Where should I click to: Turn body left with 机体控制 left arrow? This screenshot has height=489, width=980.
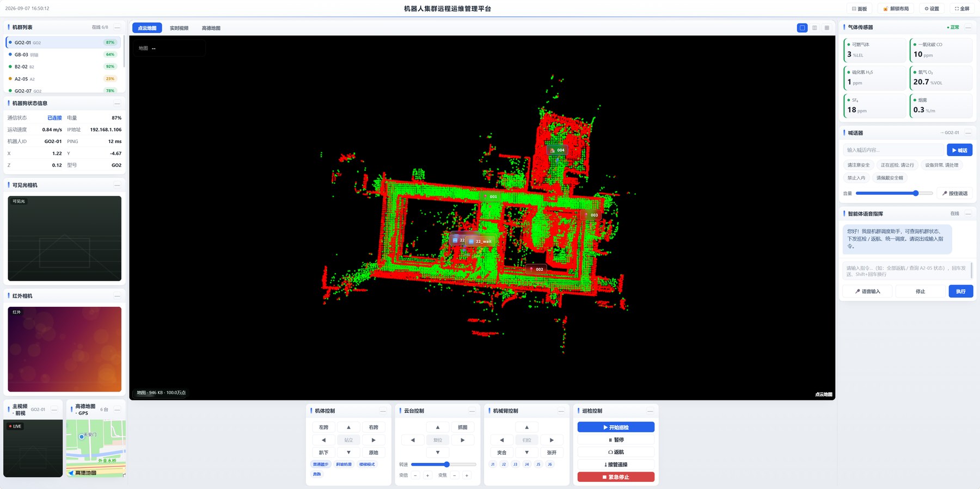tap(323, 440)
